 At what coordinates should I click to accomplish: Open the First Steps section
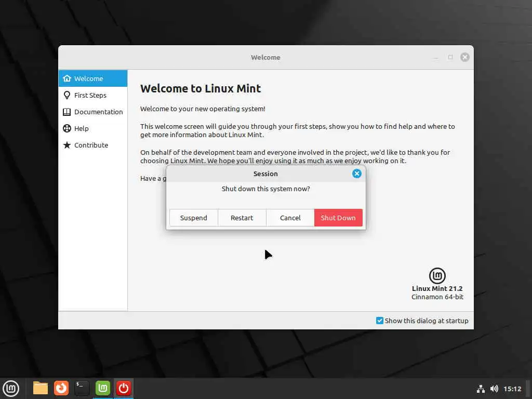point(93,96)
